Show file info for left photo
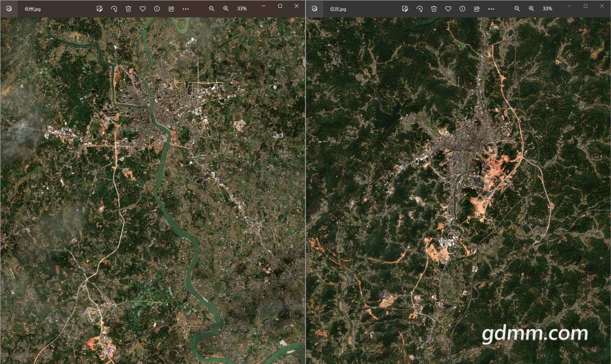Viewport: 611px width, 364px height. click(157, 9)
